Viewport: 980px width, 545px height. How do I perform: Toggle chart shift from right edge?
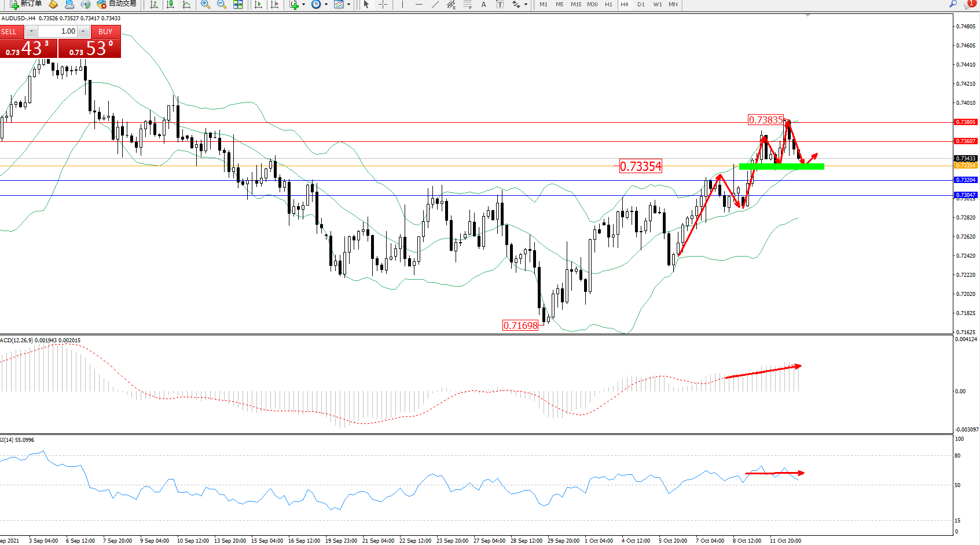pyautogui.click(x=274, y=5)
